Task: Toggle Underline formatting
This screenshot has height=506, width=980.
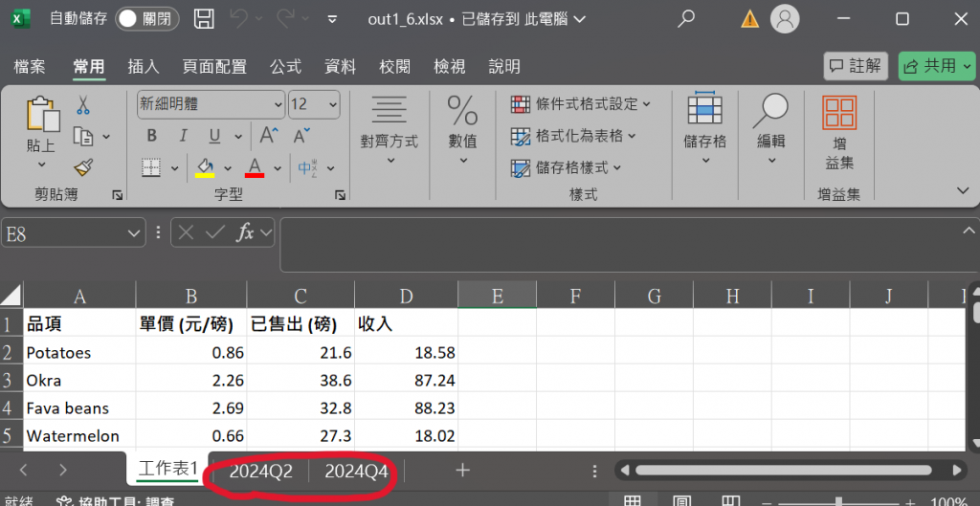Action: pos(215,136)
